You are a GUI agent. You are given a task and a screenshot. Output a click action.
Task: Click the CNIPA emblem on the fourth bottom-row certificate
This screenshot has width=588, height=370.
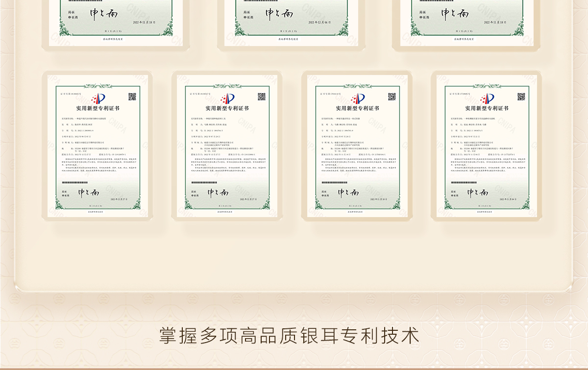(487, 99)
